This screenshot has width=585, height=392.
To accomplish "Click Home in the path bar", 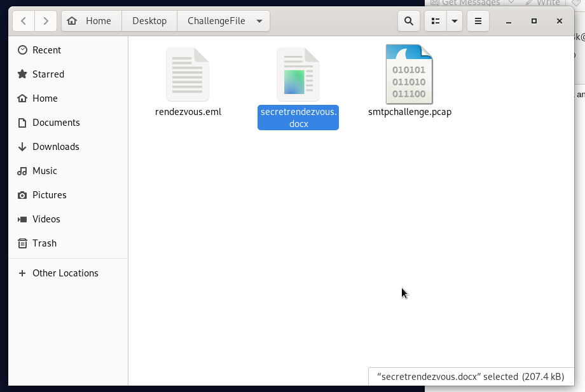I will click(90, 21).
